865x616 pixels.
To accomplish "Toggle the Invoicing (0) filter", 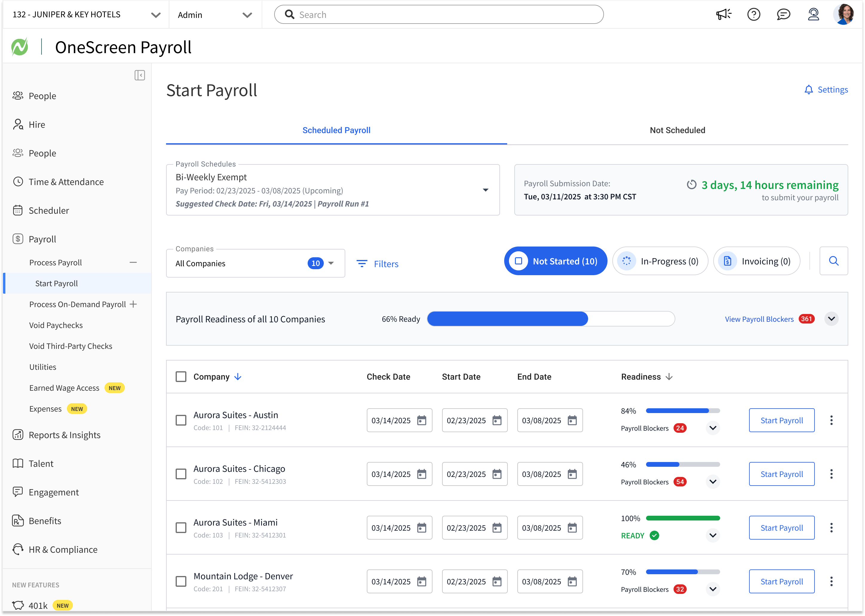I will point(757,261).
